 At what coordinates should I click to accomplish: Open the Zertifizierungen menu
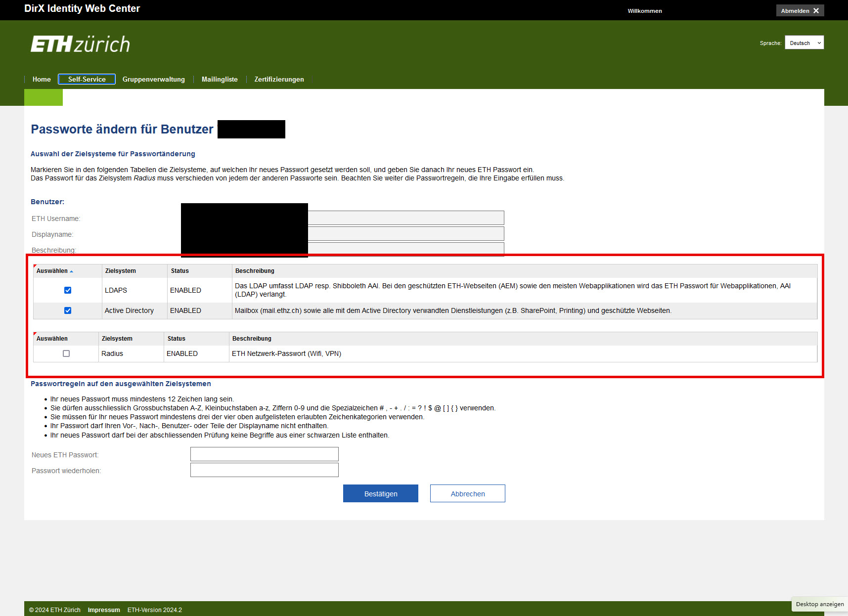pos(279,79)
